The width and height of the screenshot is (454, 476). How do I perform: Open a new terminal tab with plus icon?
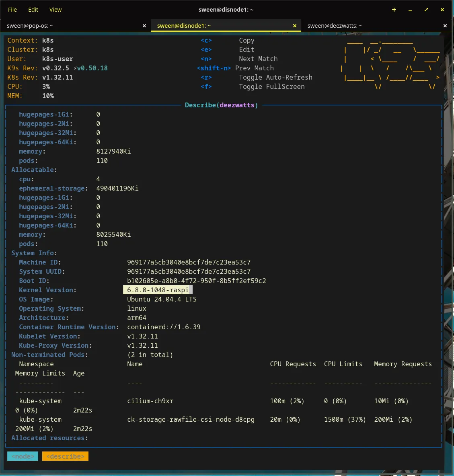tap(394, 10)
